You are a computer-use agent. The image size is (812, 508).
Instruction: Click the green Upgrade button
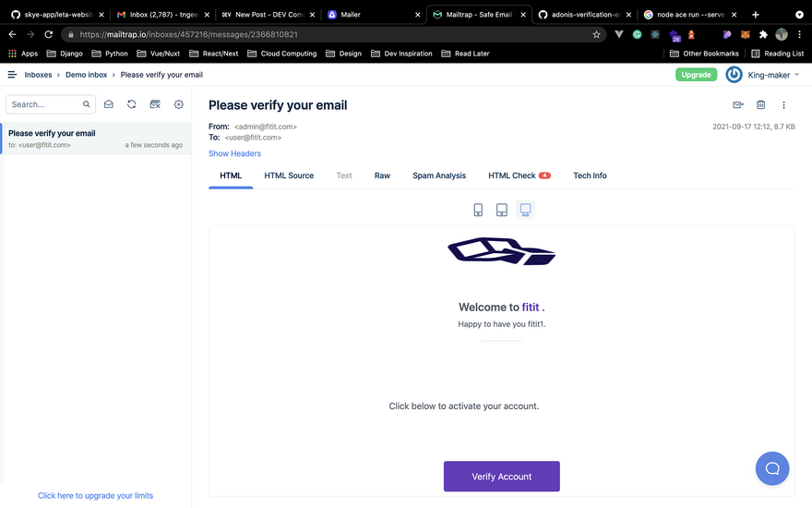pos(696,74)
